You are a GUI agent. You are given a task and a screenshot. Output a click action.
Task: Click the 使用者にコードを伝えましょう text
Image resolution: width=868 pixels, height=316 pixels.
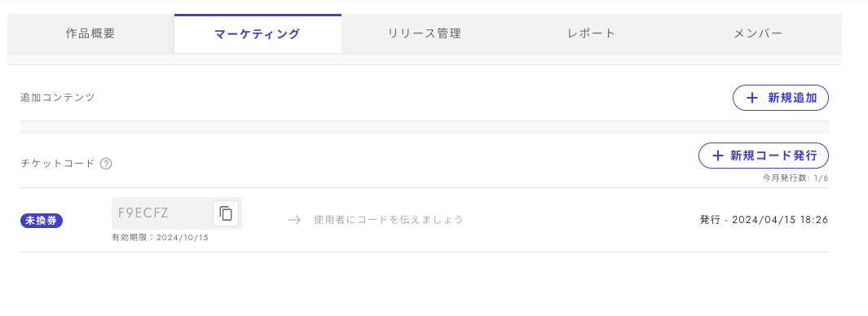388,220
